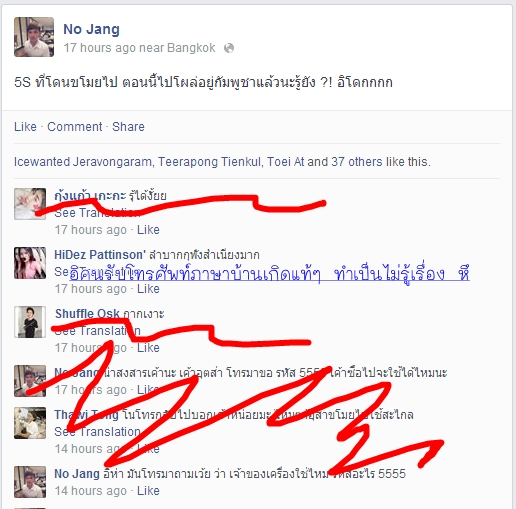
Task: Click first commenter's pink avatar thumbnail
Action: click(30, 204)
